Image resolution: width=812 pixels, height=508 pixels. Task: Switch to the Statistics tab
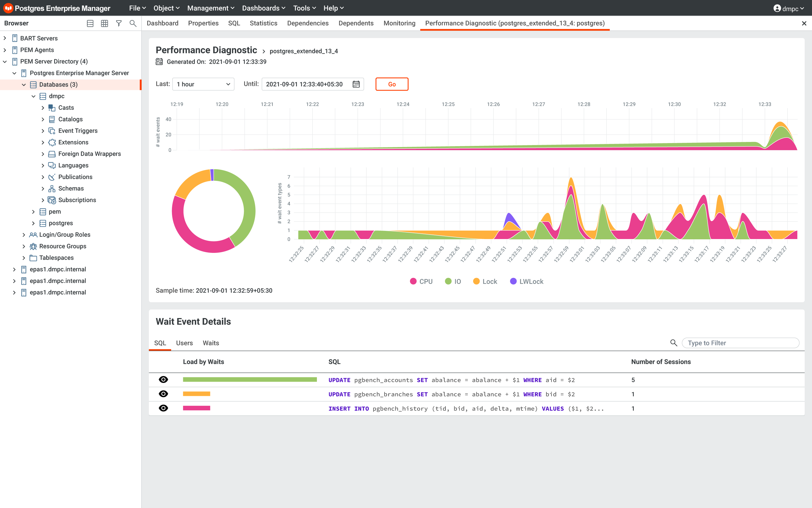[x=263, y=23]
